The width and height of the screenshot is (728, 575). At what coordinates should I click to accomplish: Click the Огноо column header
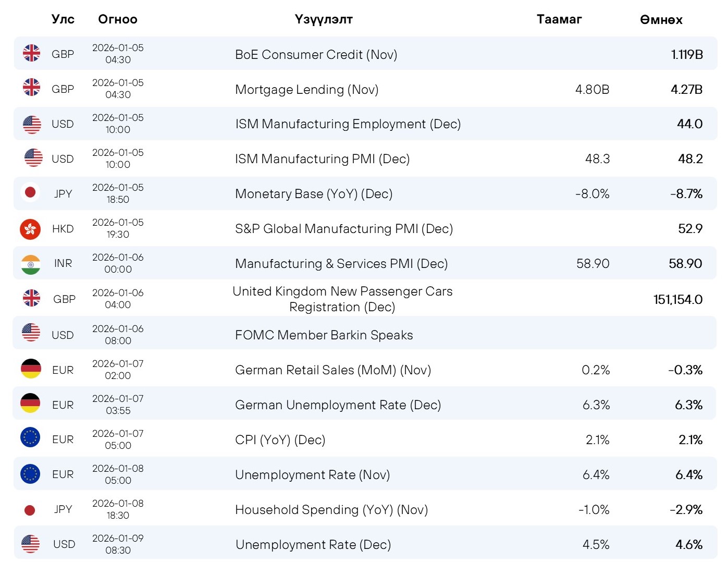coord(118,19)
